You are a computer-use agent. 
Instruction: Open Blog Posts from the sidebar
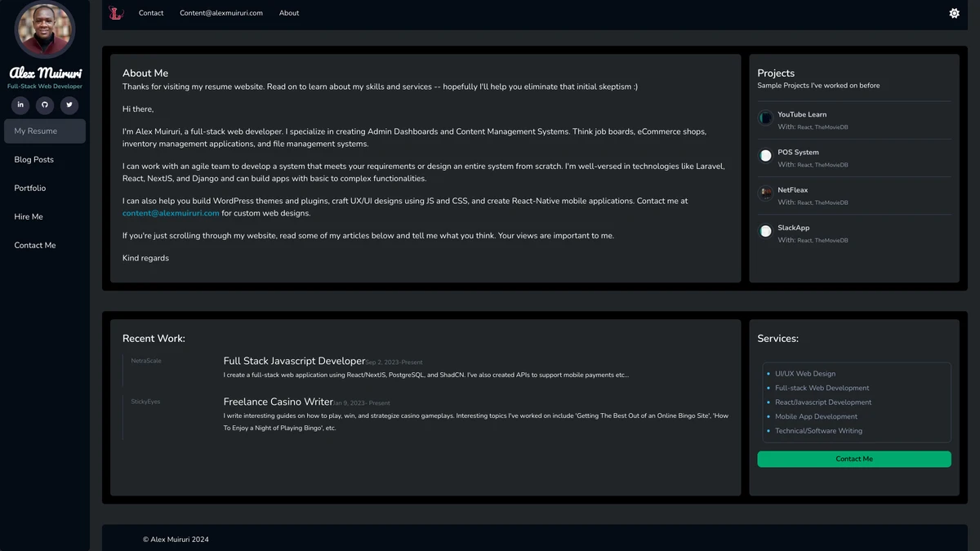pyautogui.click(x=34, y=160)
